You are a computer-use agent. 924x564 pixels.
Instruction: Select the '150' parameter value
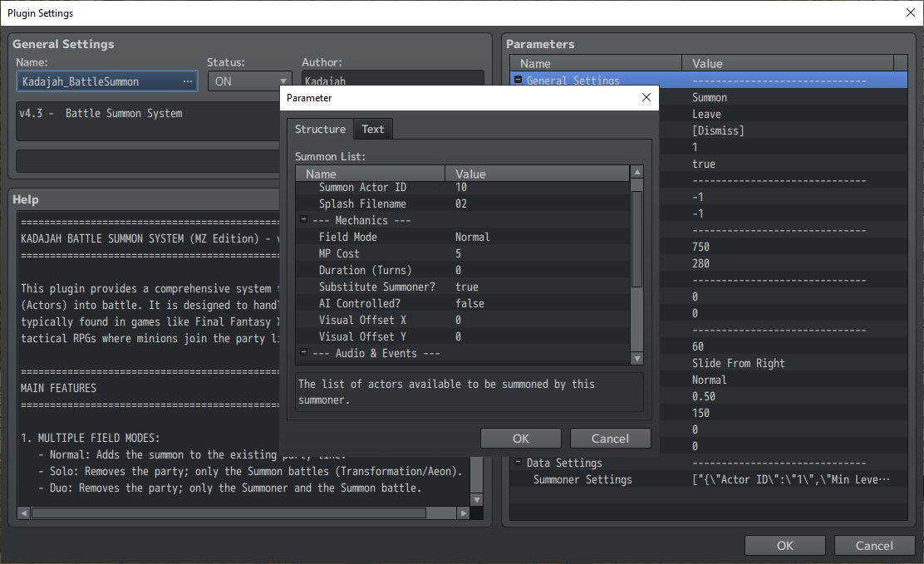point(700,413)
